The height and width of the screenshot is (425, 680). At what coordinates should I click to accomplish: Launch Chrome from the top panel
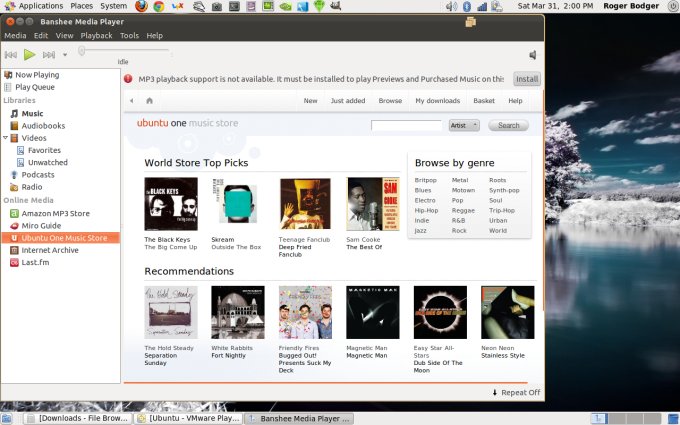159,6
